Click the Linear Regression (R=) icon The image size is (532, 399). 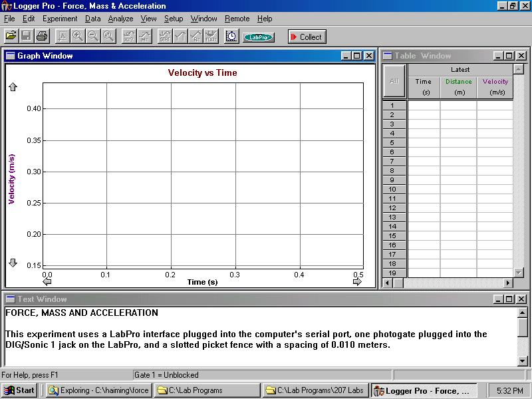(x=196, y=36)
